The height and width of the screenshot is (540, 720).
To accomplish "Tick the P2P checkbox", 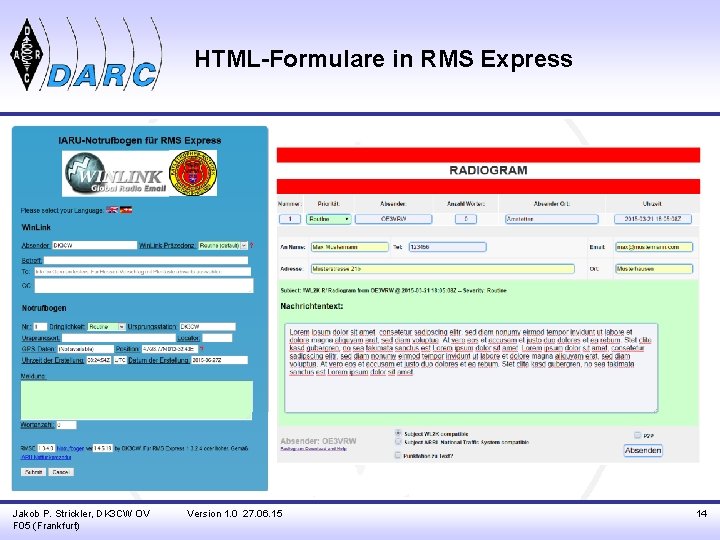I will tap(637, 435).
